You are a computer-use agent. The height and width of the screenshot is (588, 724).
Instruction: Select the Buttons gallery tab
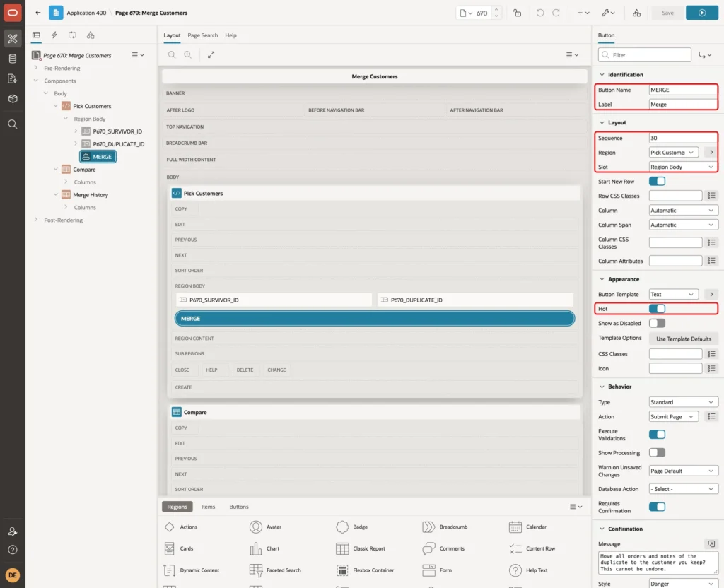coord(239,507)
